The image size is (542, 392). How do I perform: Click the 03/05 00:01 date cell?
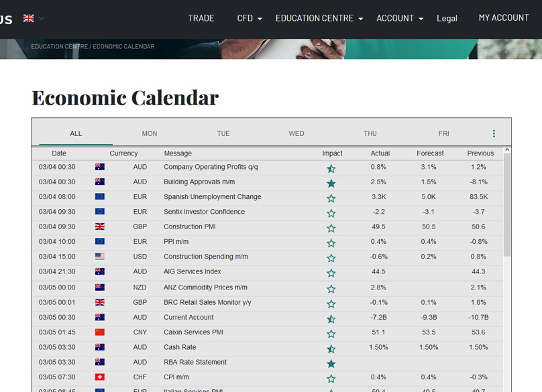pos(57,302)
